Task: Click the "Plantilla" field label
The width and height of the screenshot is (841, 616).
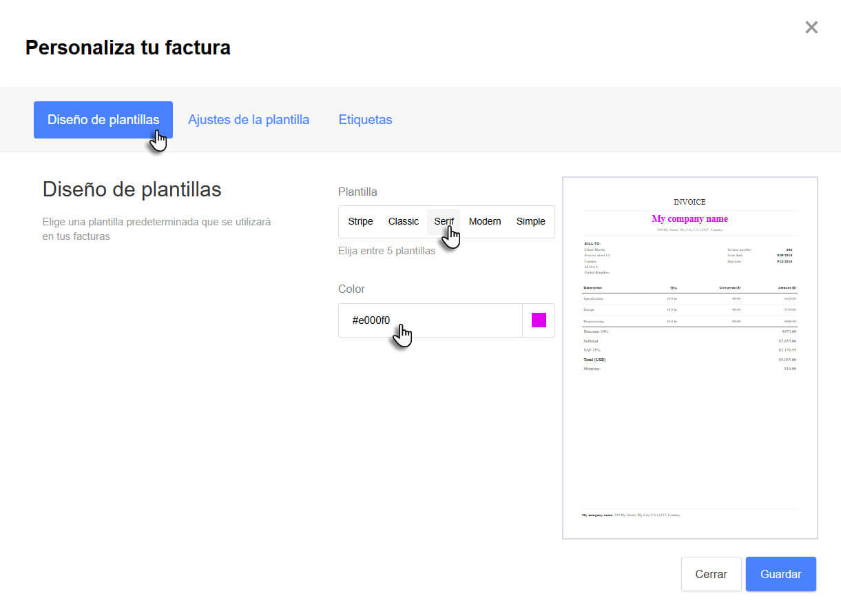Action: click(x=357, y=192)
